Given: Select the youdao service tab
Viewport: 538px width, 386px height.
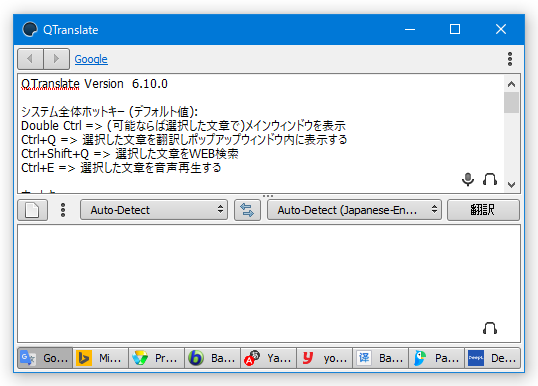Looking at the screenshot, I should (324, 358).
